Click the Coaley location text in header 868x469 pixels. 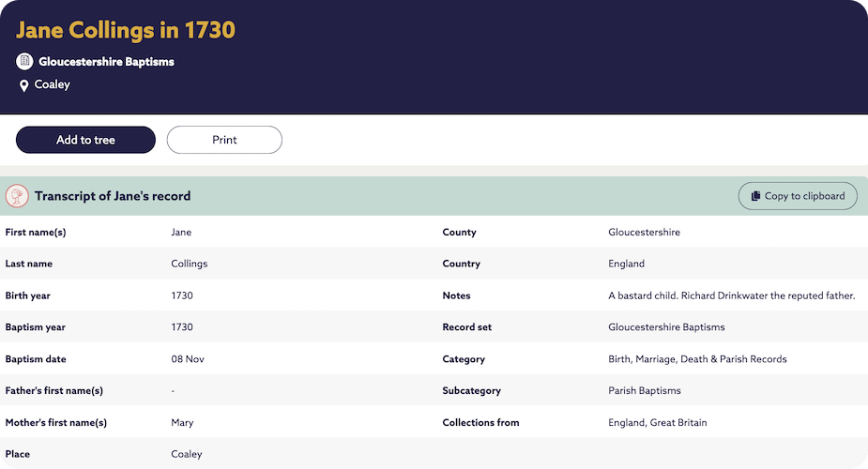pos(53,84)
